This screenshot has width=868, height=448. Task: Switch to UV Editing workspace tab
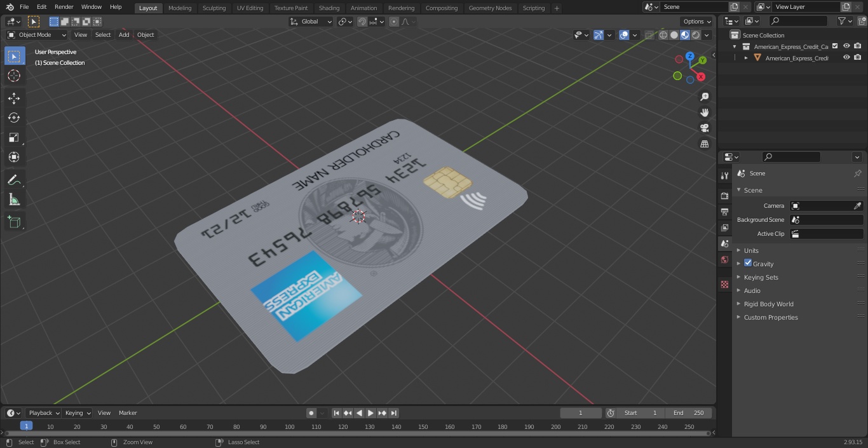[250, 8]
